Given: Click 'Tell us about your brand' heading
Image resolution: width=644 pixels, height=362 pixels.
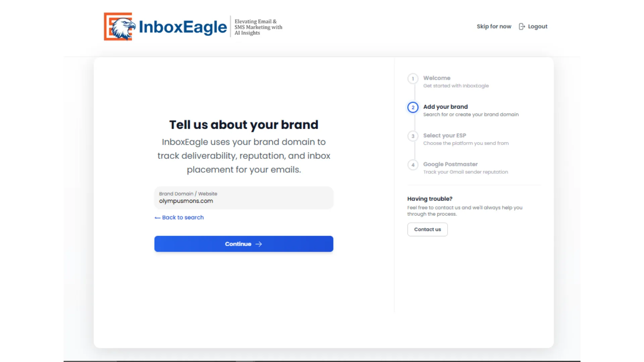Looking at the screenshot, I should click(x=244, y=125).
